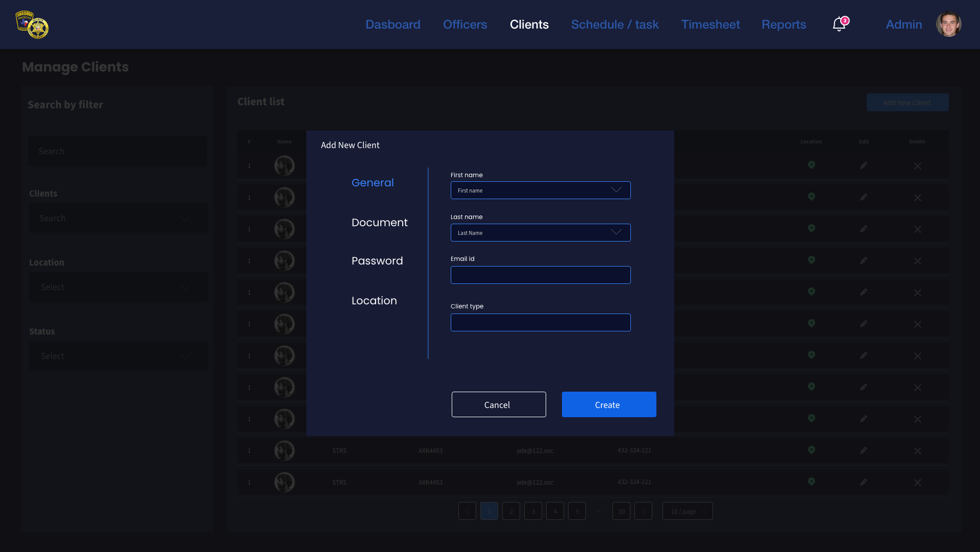Screen dimensions: 980x552
Task: Expand the First name dropdown
Action: click(x=616, y=190)
